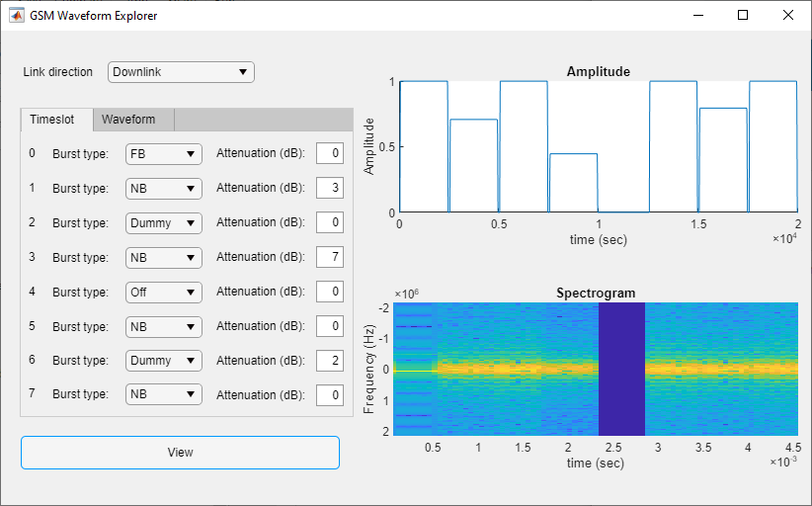
Task: Click the MATLAB icon in title bar
Action: [x=17, y=15]
